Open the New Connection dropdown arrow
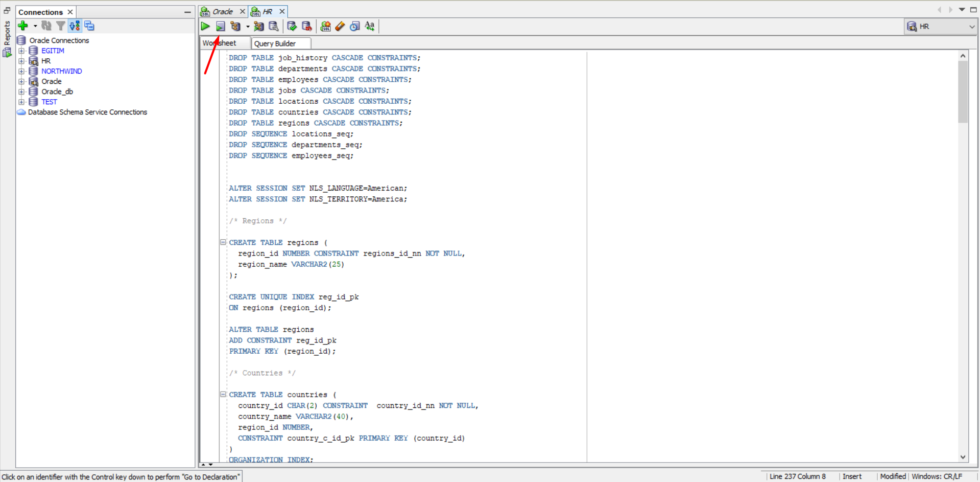 [35, 26]
